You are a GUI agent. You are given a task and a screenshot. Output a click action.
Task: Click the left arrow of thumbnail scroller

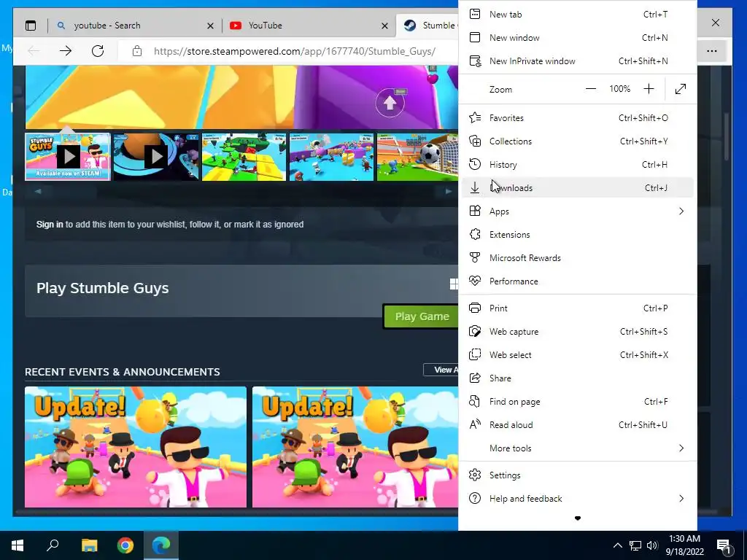(38, 191)
